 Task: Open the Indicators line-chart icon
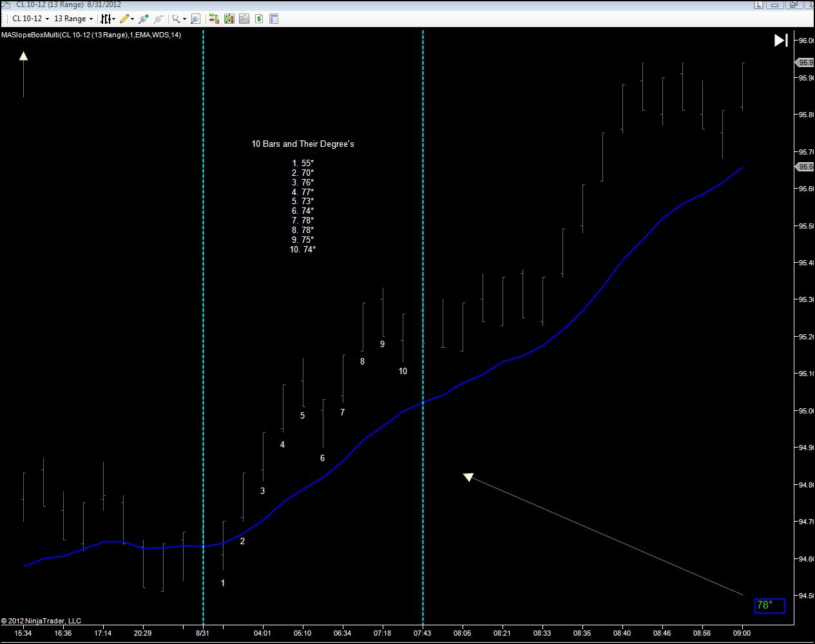point(244,19)
